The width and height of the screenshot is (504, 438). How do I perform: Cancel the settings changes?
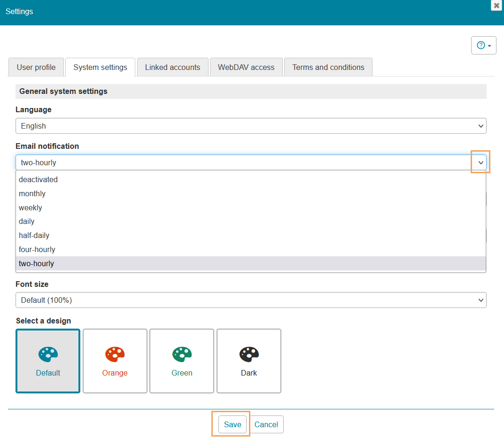click(266, 424)
